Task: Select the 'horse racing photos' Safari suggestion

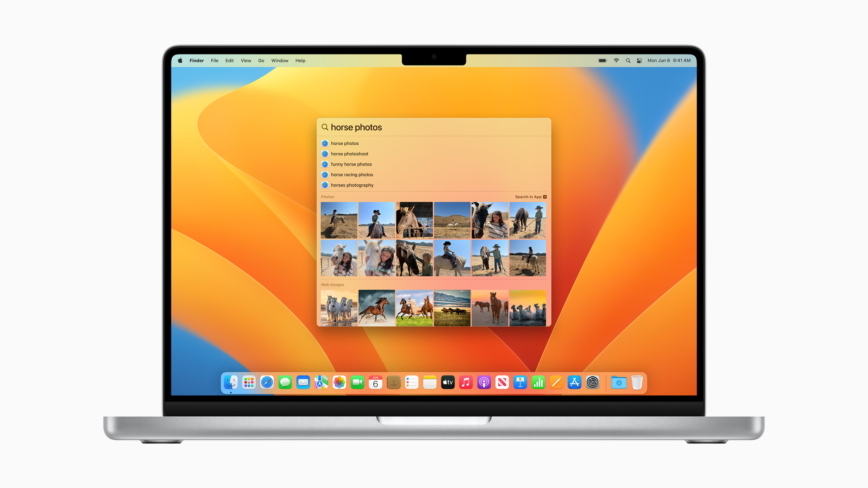Action: coord(352,174)
